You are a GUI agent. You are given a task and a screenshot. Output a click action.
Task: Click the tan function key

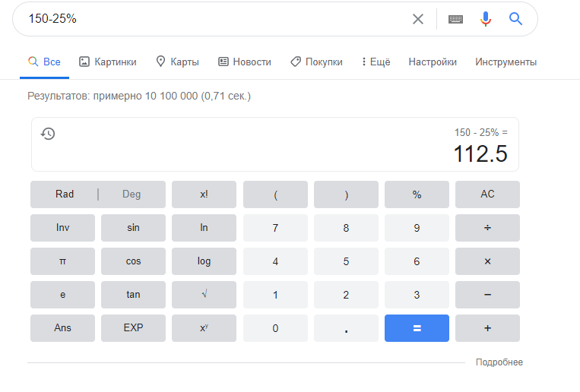133,295
